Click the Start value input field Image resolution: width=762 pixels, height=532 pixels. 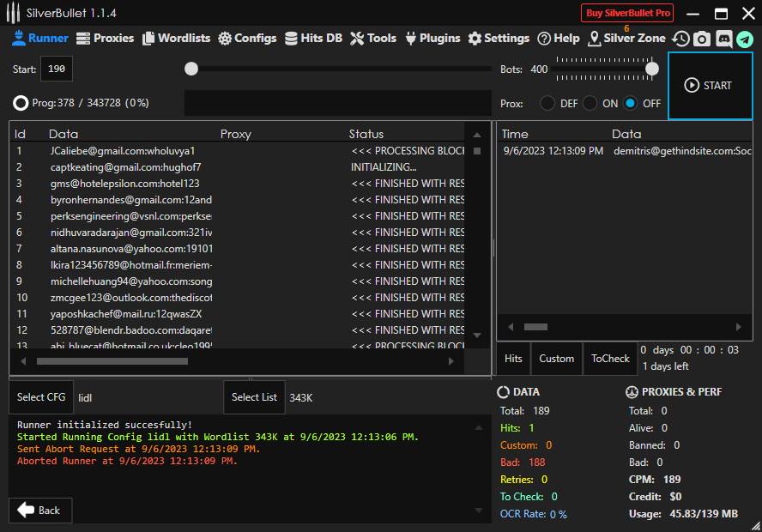(57, 69)
